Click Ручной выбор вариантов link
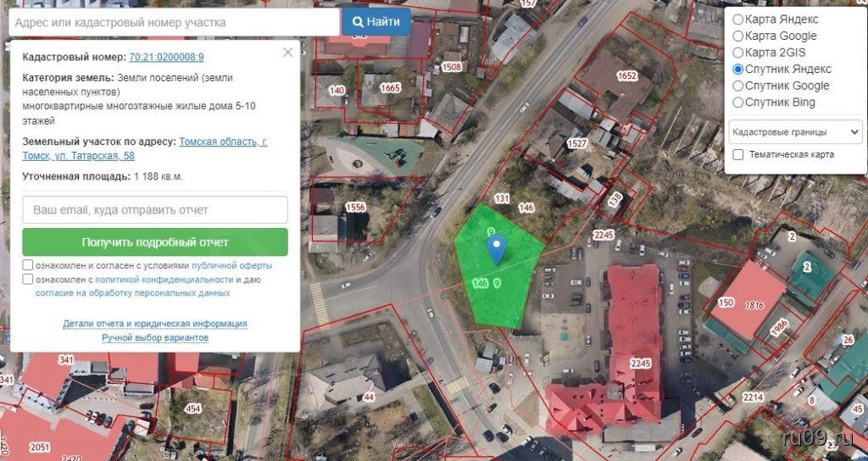868x461 pixels. [155, 337]
